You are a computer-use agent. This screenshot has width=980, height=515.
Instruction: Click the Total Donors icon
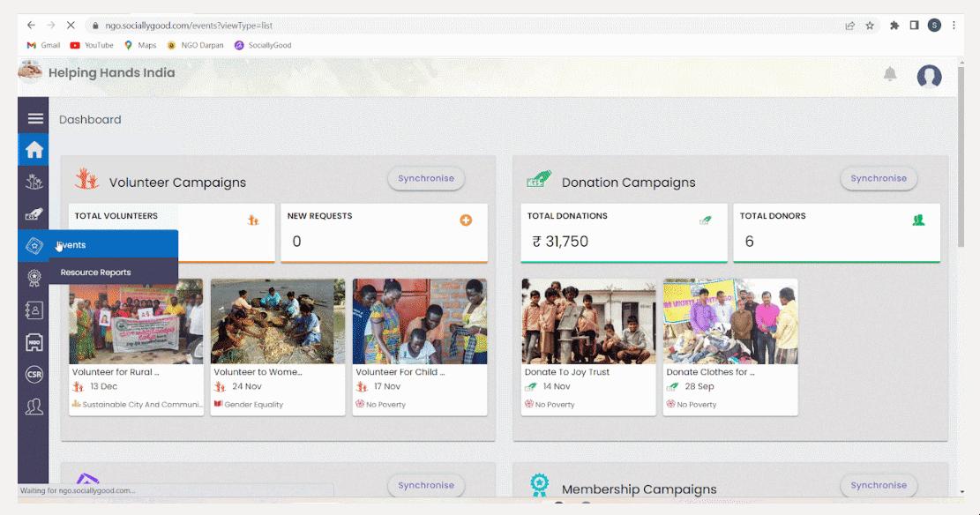click(918, 220)
